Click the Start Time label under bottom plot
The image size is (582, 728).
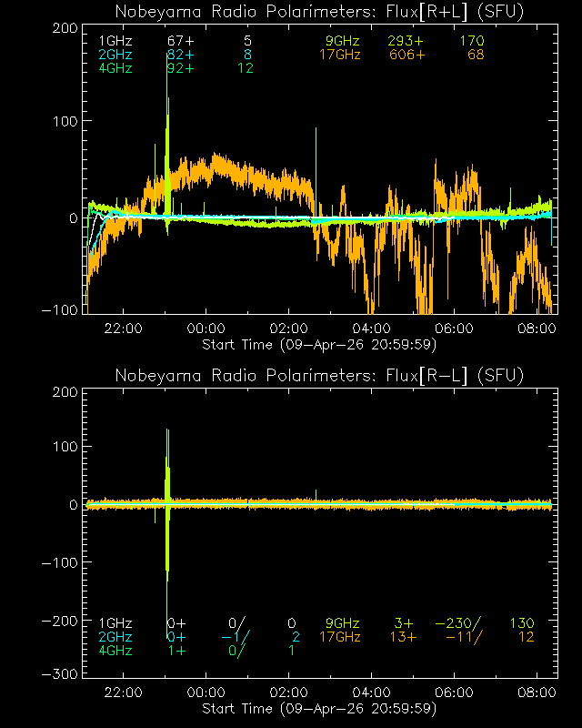(x=319, y=708)
